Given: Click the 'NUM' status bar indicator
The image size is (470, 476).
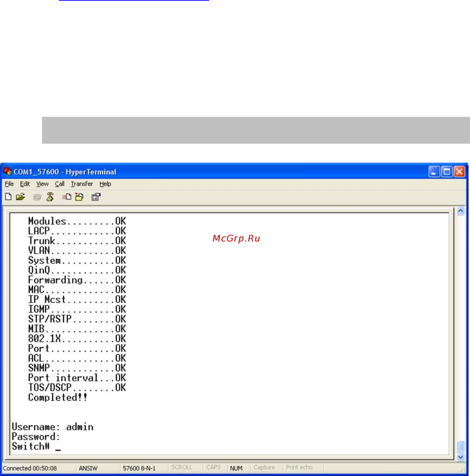Looking at the screenshot, I should pos(236,468).
